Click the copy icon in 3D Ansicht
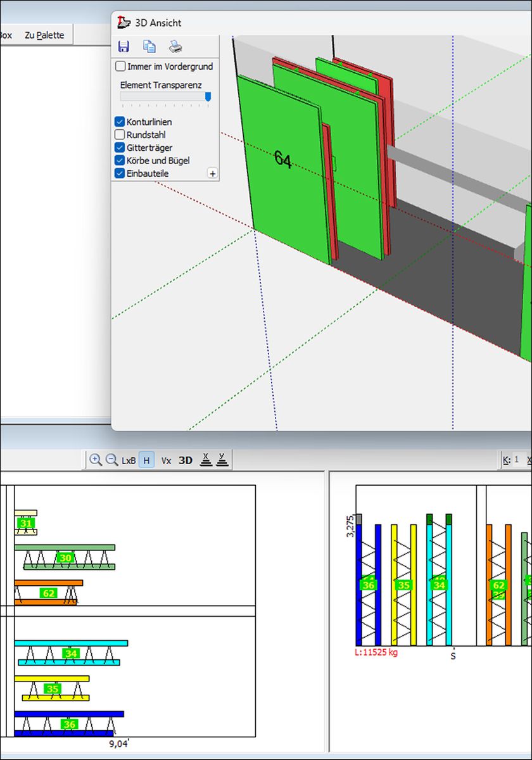This screenshot has height=760, width=532. coord(149,46)
